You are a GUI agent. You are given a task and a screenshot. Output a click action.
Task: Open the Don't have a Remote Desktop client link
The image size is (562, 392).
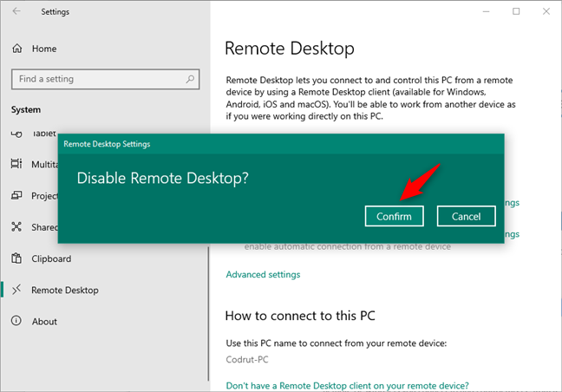click(x=347, y=386)
